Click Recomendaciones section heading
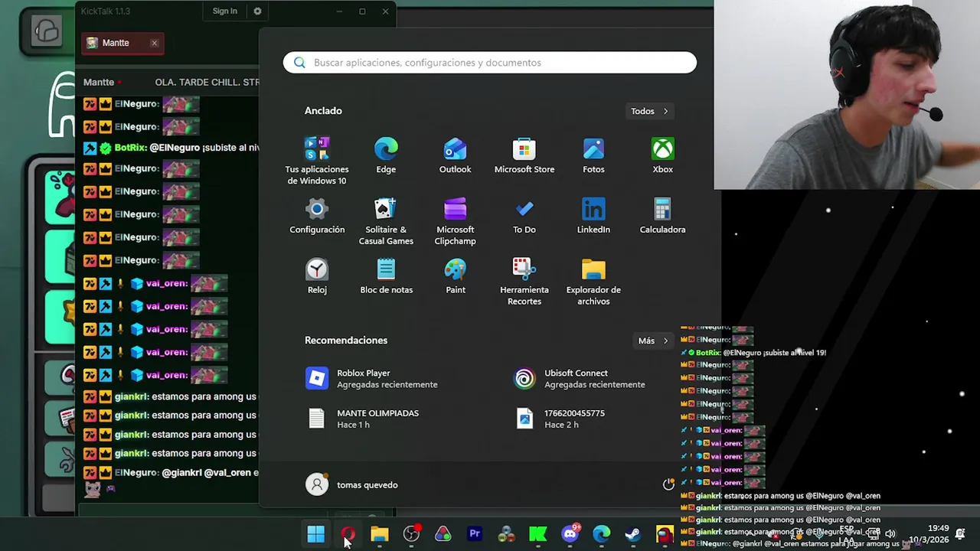 coord(346,341)
